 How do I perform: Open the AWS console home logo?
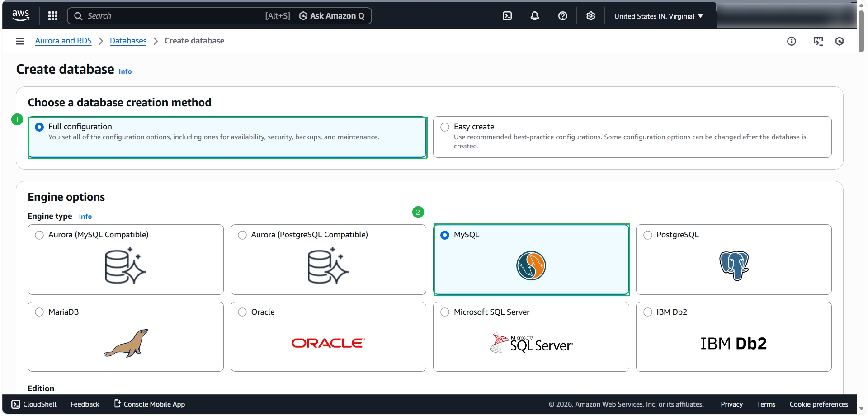21,16
